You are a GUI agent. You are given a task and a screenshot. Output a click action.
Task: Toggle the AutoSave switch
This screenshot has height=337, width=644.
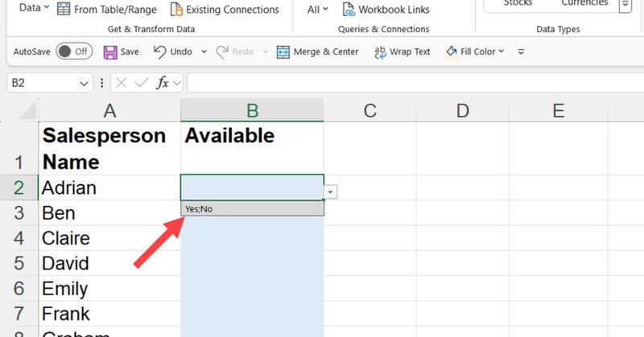click(x=74, y=51)
